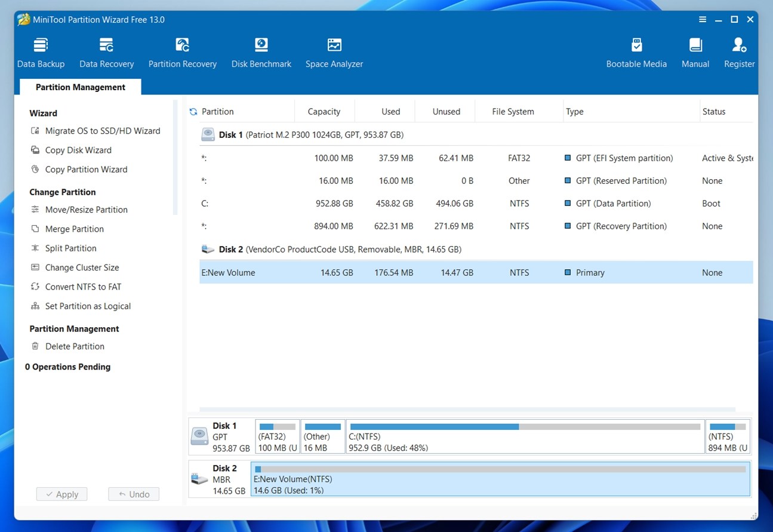This screenshot has height=532, width=773.
Task: Select Migrate OS to SSD/HD Wizard
Action: click(x=102, y=131)
